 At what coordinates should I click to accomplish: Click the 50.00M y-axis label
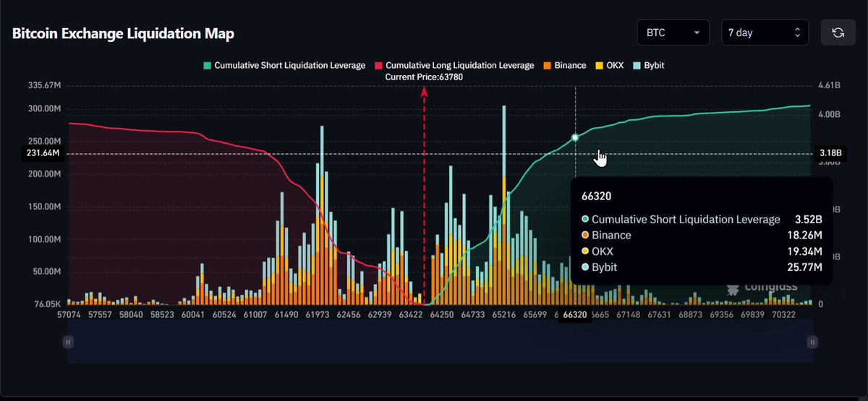click(x=46, y=272)
